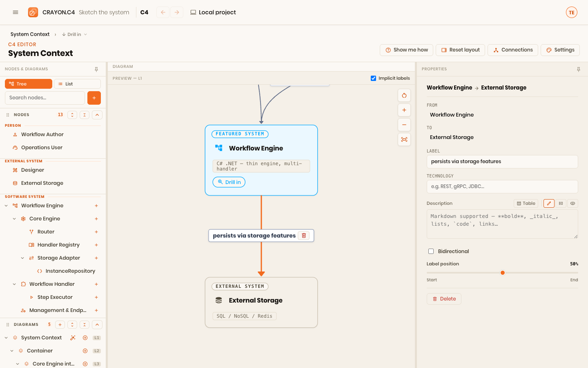Viewport: 588px width, 368px height.
Task: Collapse the Container diagram row
Action: [12, 351]
